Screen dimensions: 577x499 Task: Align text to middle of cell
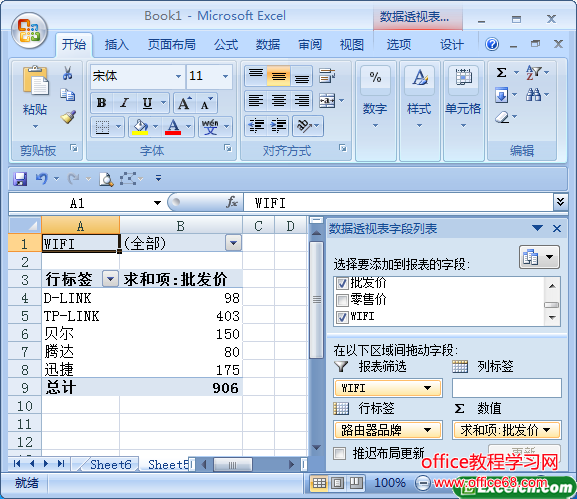click(x=279, y=76)
